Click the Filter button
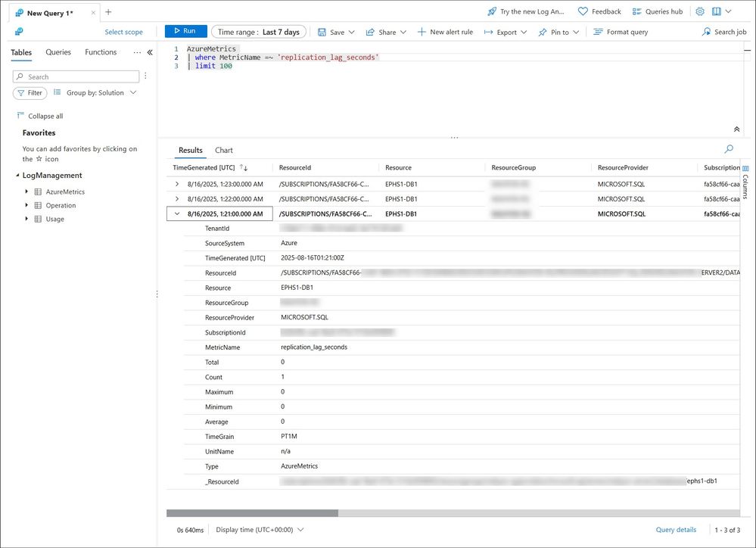The height and width of the screenshot is (548, 756). click(30, 92)
